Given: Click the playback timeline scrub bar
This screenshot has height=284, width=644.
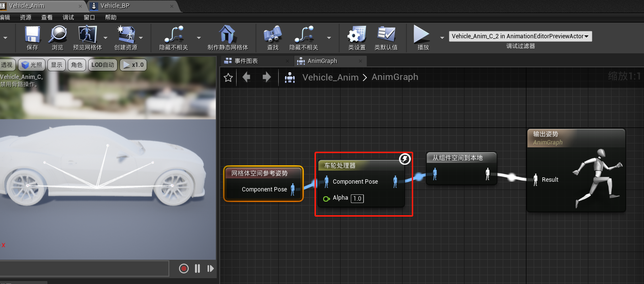Looking at the screenshot, I should pos(85,268).
